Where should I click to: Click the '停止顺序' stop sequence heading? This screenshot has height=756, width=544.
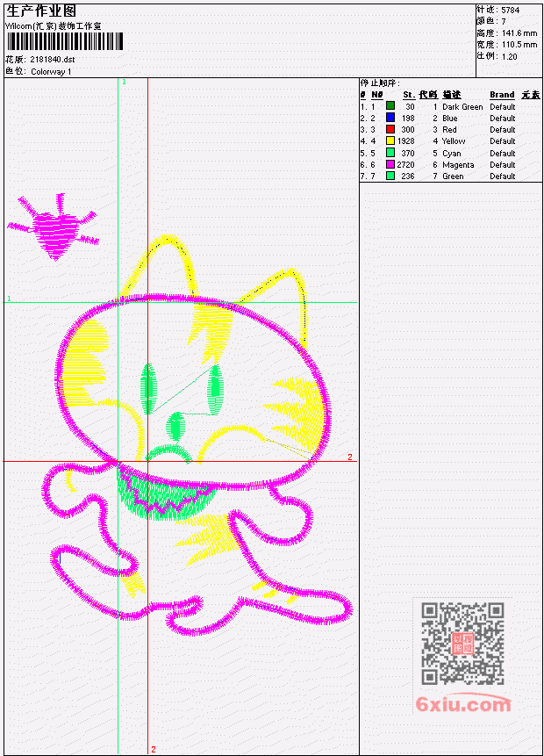click(380, 83)
